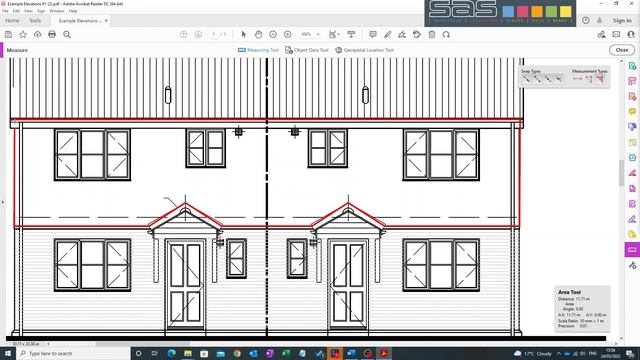Open the Help menu
This screenshot has height=360, width=640.
[73, 11]
